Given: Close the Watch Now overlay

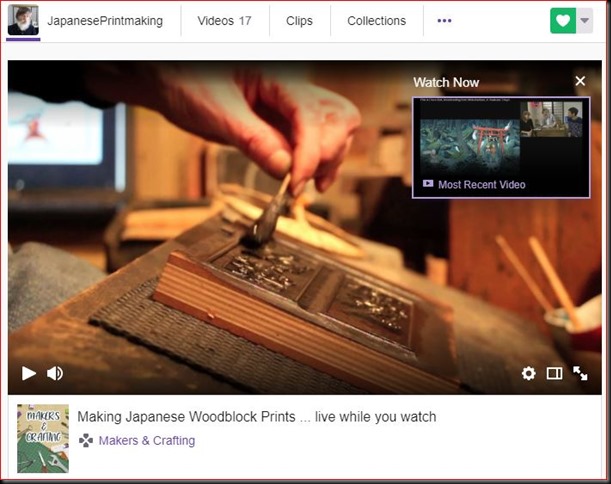Looking at the screenshot, I should (580, 81).
